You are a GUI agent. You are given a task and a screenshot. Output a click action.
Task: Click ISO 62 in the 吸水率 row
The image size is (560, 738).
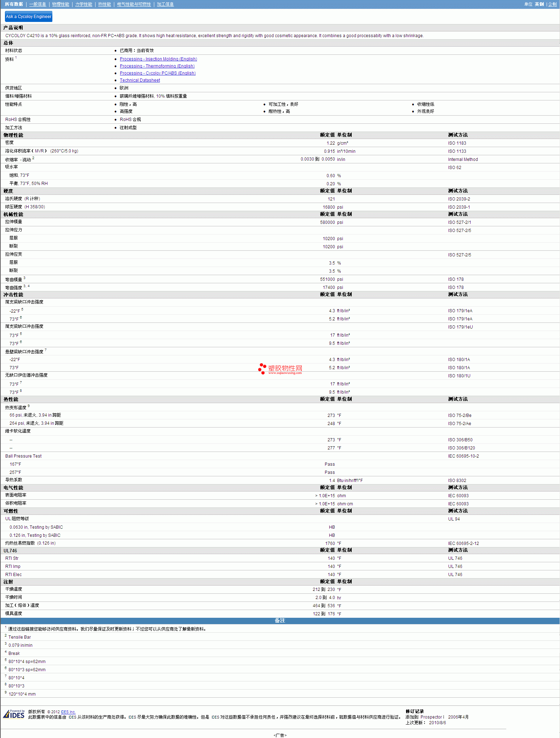pyautogui.click(x=455, y=168)
